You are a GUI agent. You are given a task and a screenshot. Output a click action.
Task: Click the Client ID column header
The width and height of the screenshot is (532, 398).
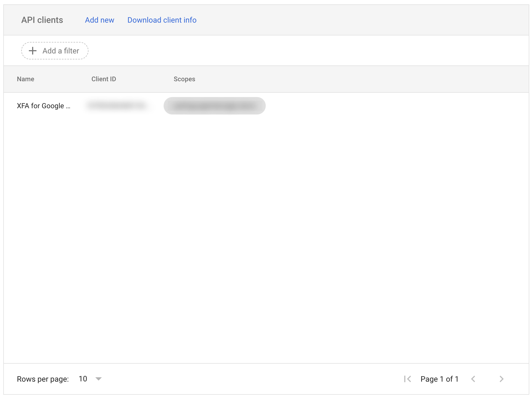tap(104, 79)
